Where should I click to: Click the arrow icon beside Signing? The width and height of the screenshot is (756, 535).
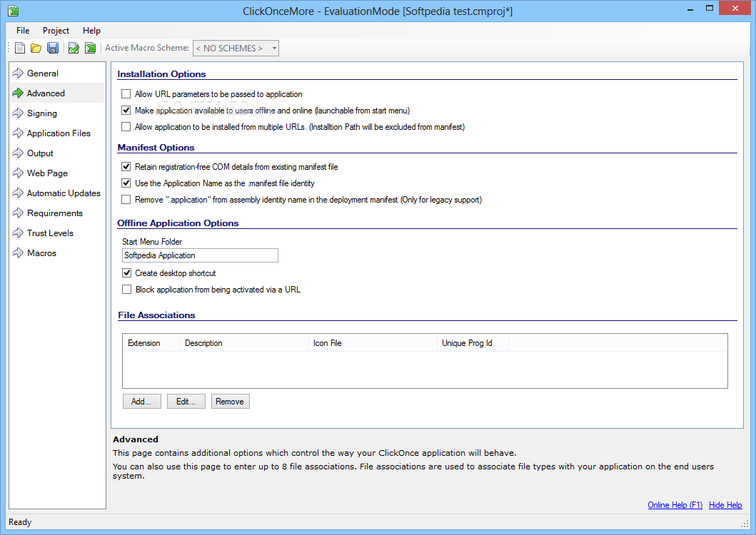18,113
